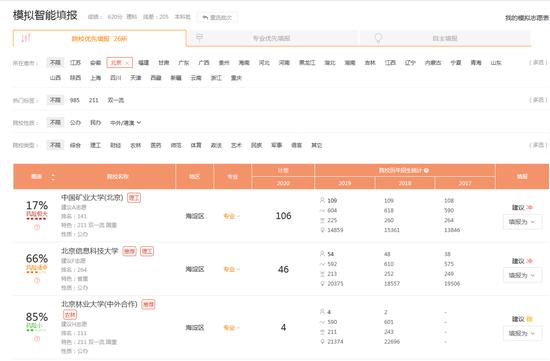Remove the 北京 filter via its x icon

coord(127,63)
